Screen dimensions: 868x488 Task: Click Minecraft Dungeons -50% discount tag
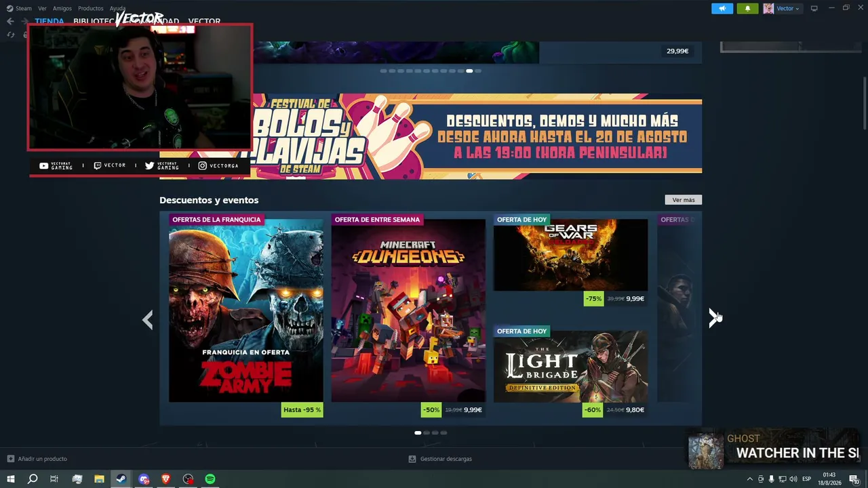(431, 410)
